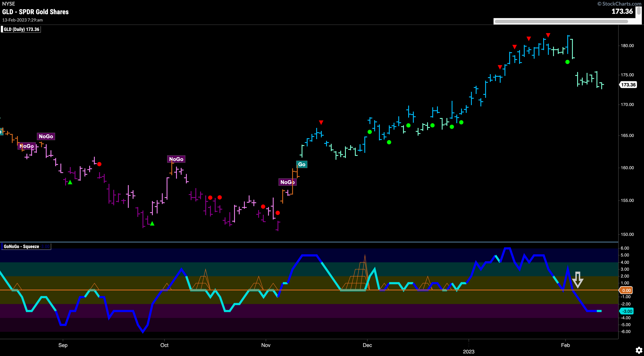Click the Oct month label
The image size is (644, 356).
pos(164,345)
